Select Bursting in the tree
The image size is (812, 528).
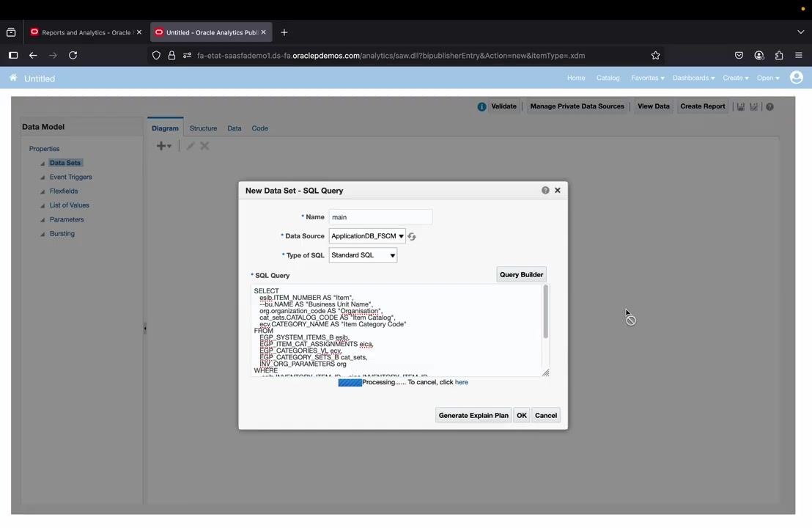pyautogui.click(x=62, y=234)
